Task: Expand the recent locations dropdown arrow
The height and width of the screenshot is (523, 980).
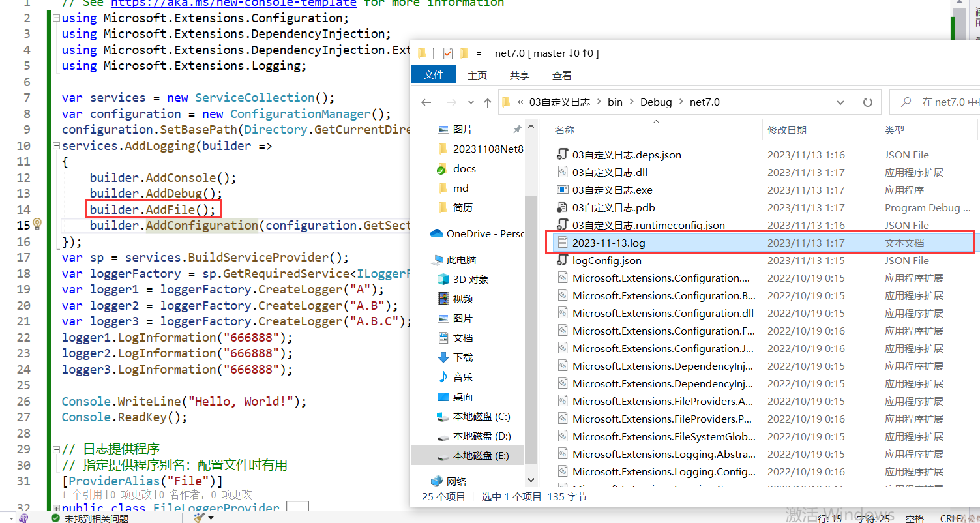Action: [x=469, y=102]
